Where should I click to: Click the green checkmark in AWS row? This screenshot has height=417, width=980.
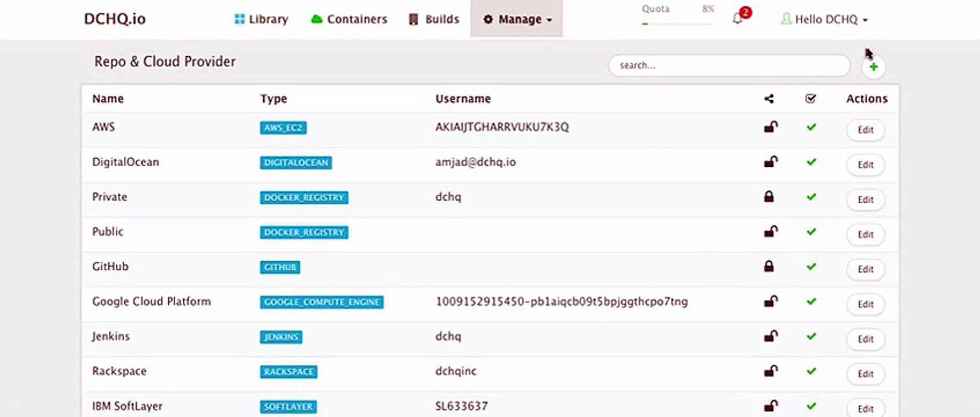pyautogui.click(x=811, y=127)
